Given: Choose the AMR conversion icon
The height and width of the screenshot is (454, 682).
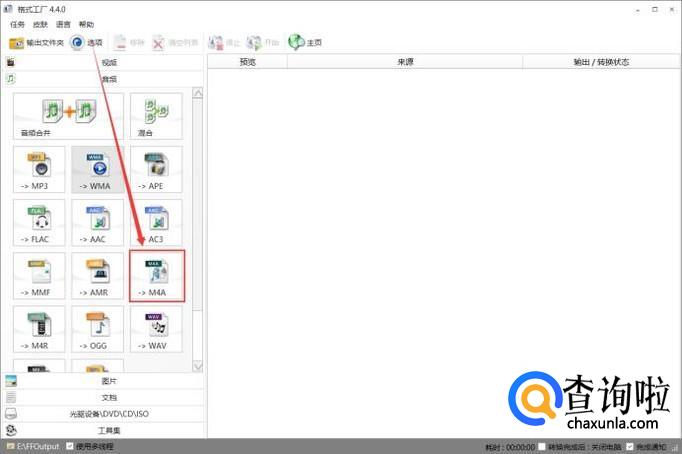Looking at the screenshot, I should (97, 276).
